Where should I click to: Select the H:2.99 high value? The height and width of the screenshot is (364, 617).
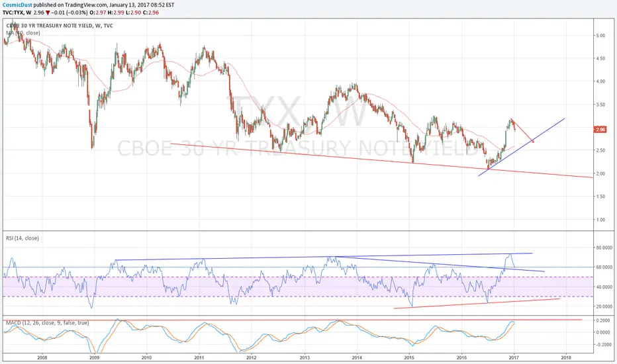pyautogui.click(x=116, y=13)
